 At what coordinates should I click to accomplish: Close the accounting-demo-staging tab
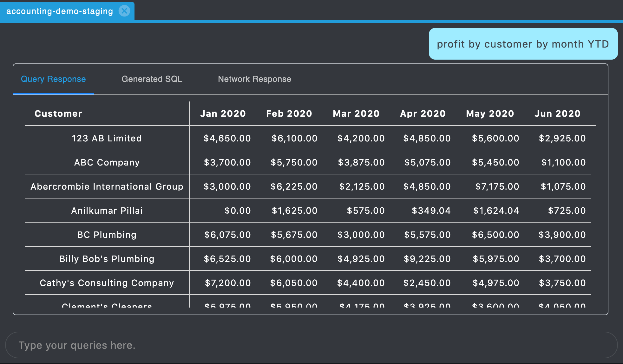coord(124,11)
